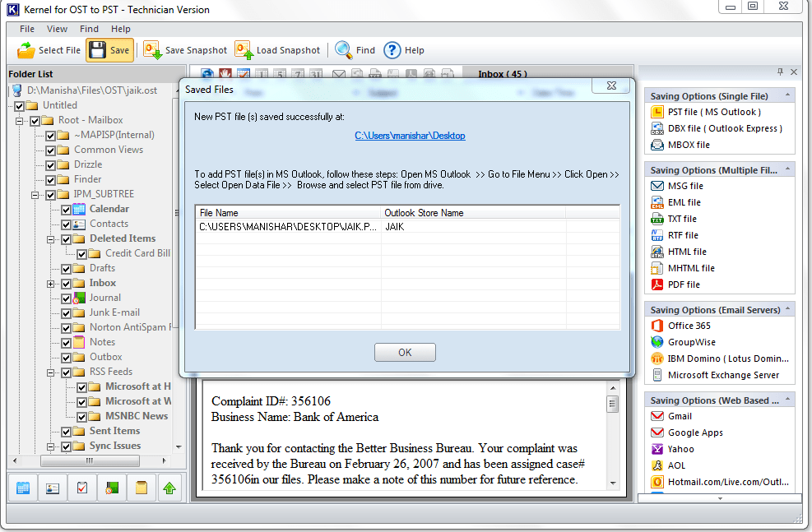The height and width of the screenshot is (532, 812).
Task: Close the Saved Files dialog
Action: 611,86
